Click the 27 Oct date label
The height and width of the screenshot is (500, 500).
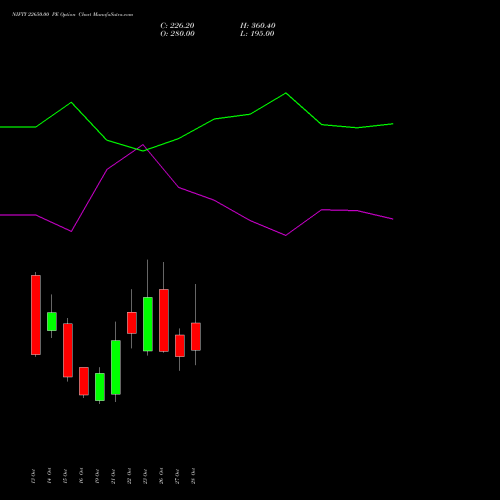point(177,476)
